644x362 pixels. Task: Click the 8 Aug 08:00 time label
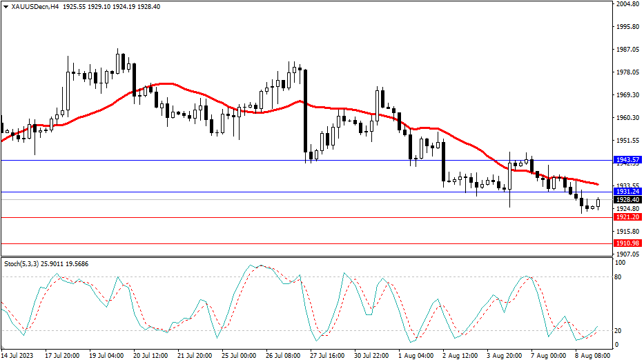(x=591, y=356)
